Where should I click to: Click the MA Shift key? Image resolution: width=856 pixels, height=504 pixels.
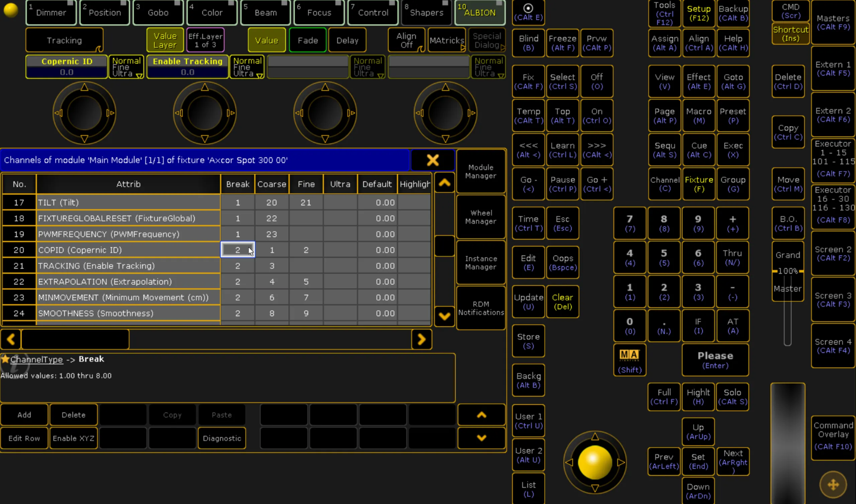coord(629,360)
